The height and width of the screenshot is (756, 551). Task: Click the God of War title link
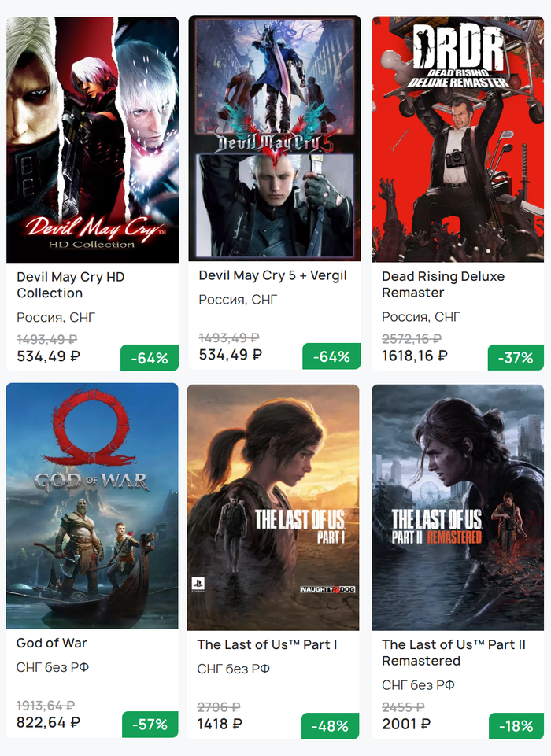pyautogui.click(x=52, y=643)
